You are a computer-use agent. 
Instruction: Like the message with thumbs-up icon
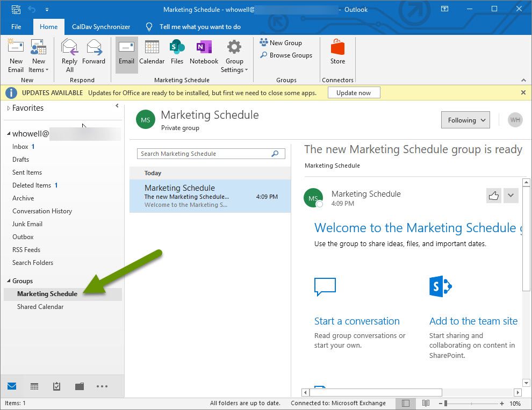pos(493,196)
